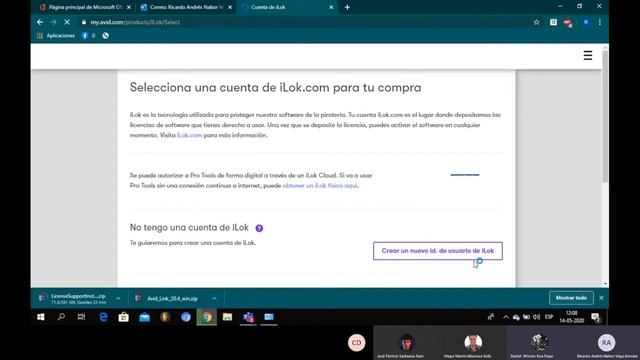Open File Explorer from the taskbar
This screenshot has height=360, width=640.
pyautogui.click(x=227, y=317)
